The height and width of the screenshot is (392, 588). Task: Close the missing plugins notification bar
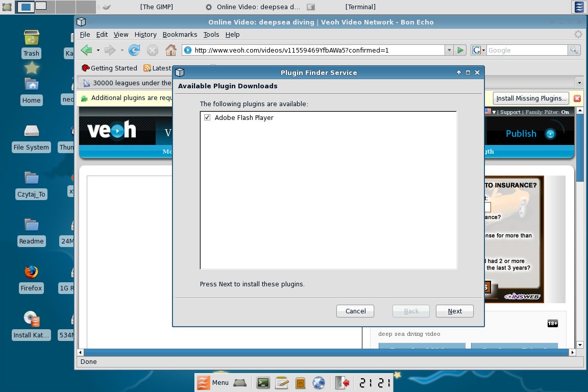[577, 99]
